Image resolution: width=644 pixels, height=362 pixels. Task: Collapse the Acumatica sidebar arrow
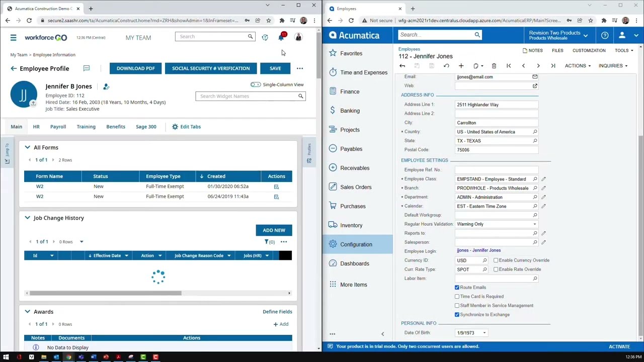382,334
